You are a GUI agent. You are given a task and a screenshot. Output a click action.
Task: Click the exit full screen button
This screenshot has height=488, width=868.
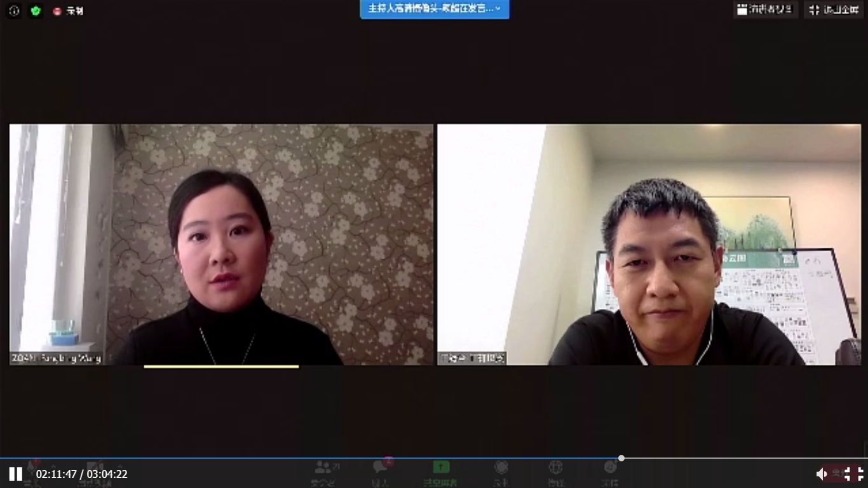pos(834,10)
